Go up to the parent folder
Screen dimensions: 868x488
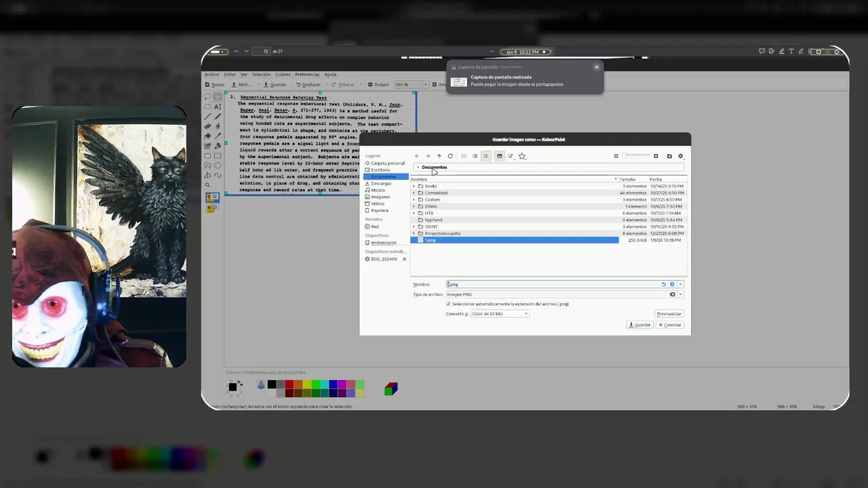point(439,156)
